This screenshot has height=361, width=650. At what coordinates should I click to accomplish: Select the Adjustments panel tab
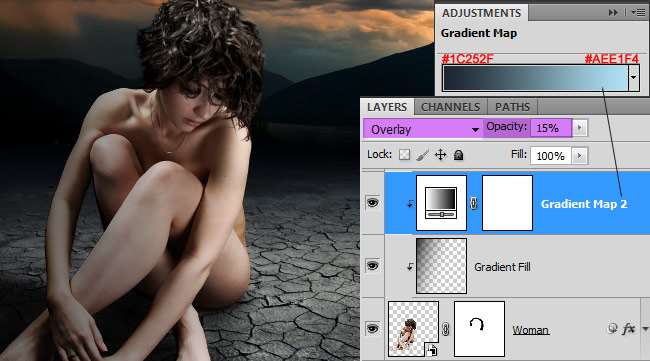click(x=481, y=13)
